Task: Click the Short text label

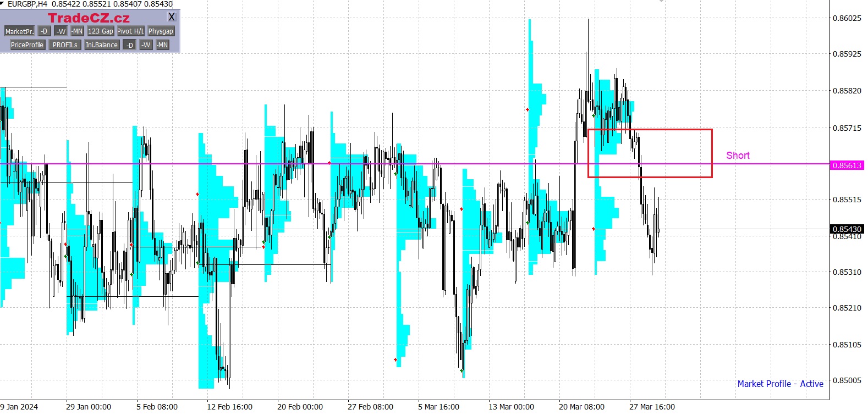Action: (x=738, y=156)
